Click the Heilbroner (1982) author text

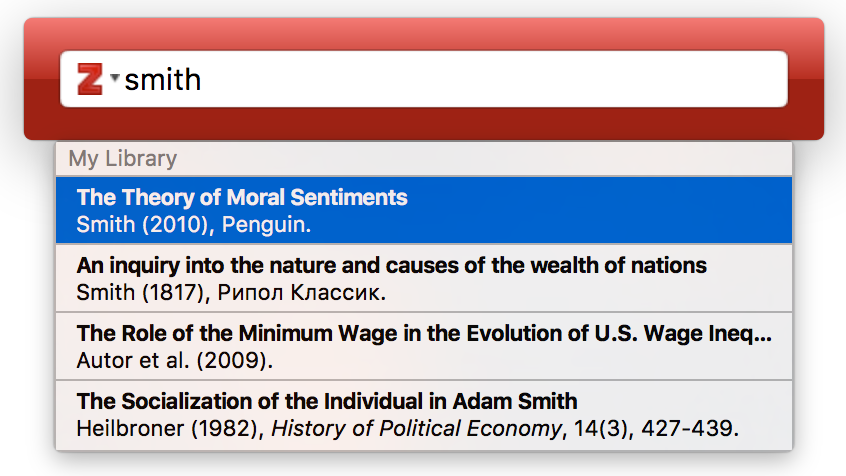point(169,429)
